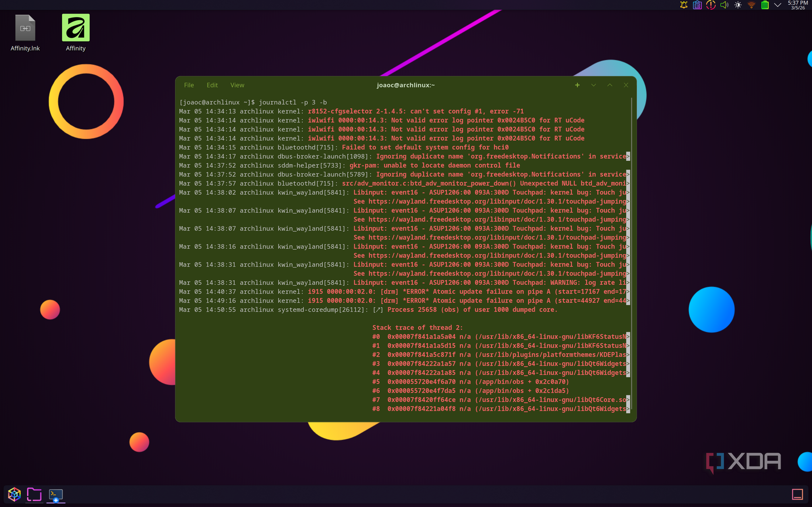Open Wi-Fi settings from the system tray
Viewport: 812px width, 507px height.
pyautogui.click(x=750, y=5)
